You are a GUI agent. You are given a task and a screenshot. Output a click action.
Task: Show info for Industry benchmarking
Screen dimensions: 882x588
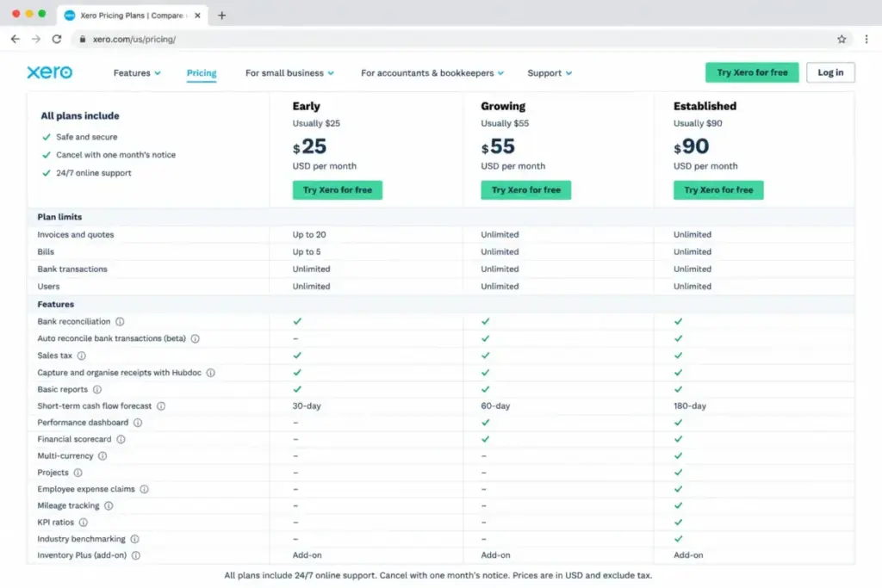[135, 539]
